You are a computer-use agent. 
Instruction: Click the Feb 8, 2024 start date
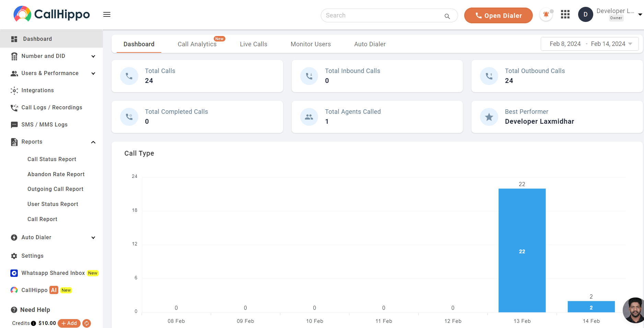565,44
